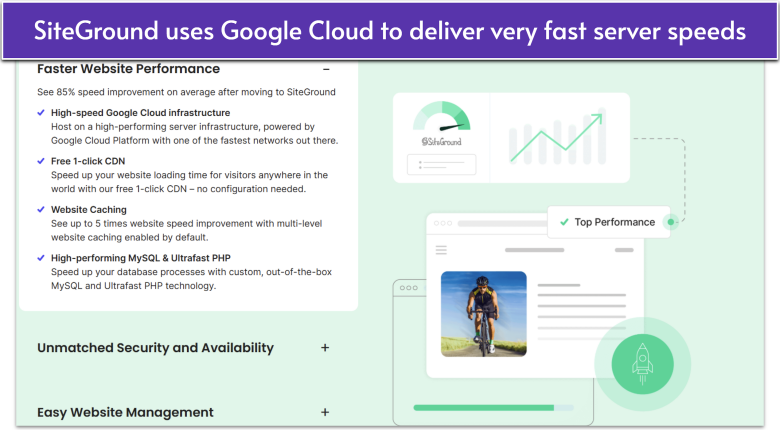Click checkmark beside Website Caching
This screenshot has height=430, width=780.
click(41, 210)
